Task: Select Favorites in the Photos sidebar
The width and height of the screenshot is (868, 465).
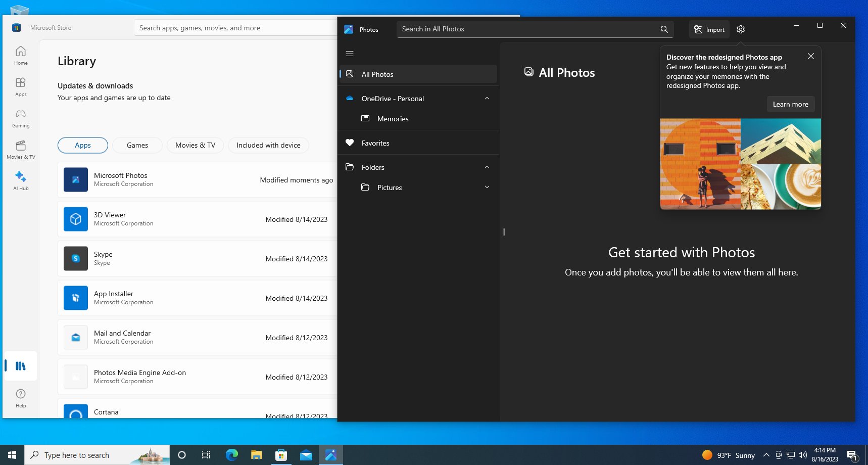Action: pos(375,143)
